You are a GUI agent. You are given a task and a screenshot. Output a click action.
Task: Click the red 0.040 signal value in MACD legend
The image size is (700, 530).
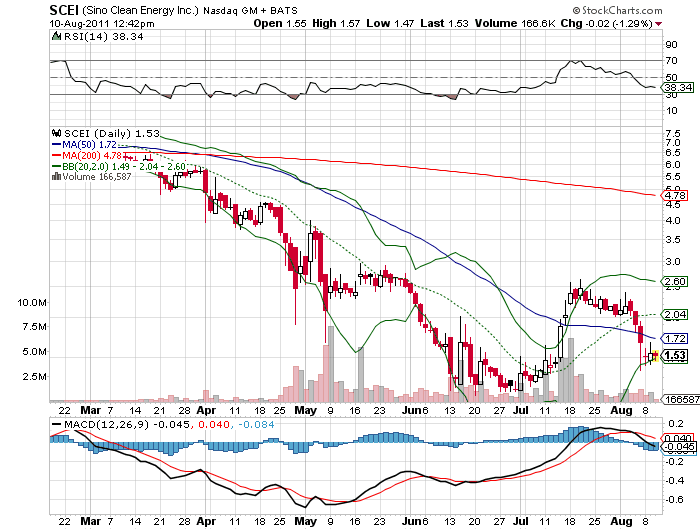click(x=214, y=424)
